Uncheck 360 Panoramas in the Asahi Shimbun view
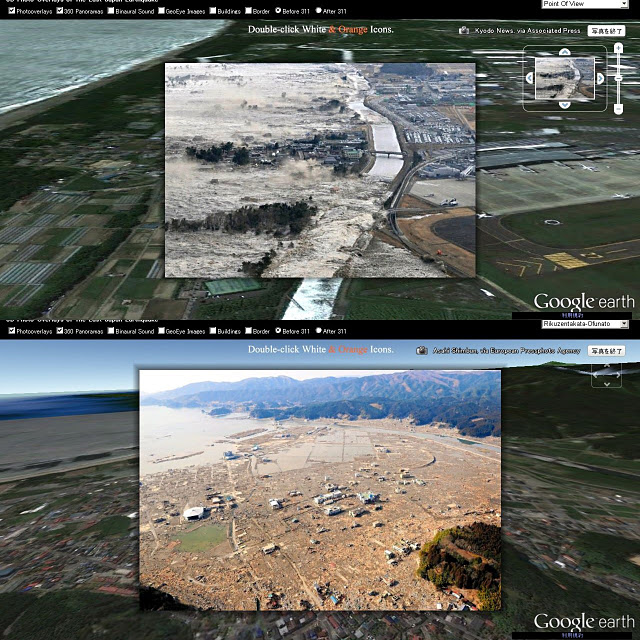Image resolution: width=640 pixels, height=640 pixels. [60, 331]
